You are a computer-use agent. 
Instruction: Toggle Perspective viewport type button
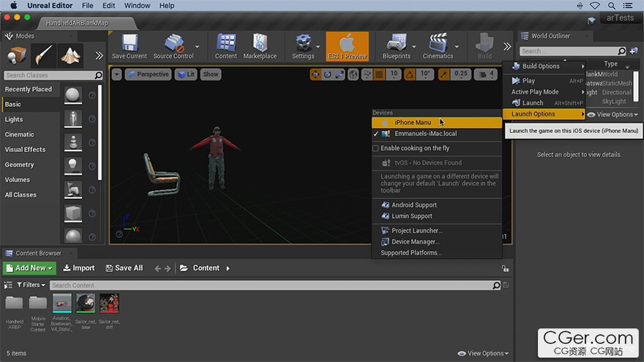click(148, 75)
